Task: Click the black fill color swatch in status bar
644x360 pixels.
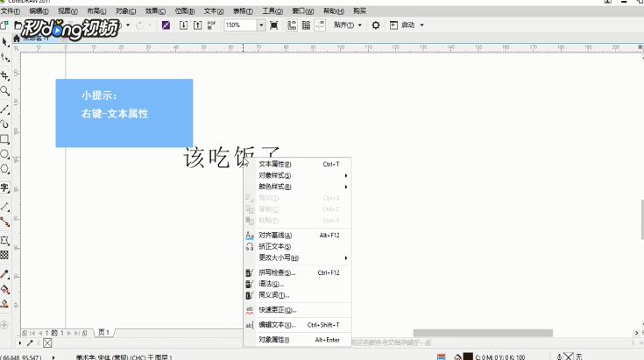Action: pos(468,356)
